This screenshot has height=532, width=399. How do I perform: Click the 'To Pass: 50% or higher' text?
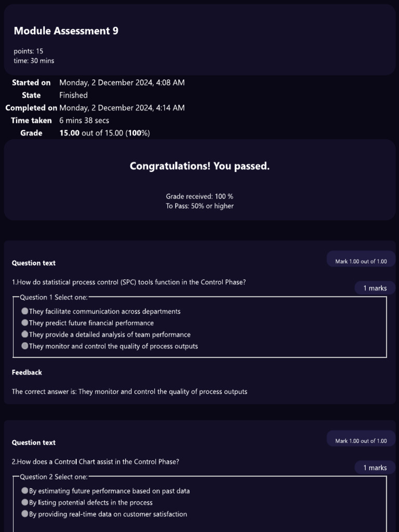pos(199,206)
